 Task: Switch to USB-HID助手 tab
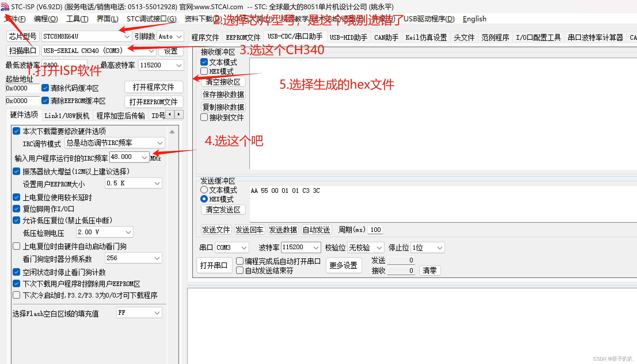tap(348, 37)
